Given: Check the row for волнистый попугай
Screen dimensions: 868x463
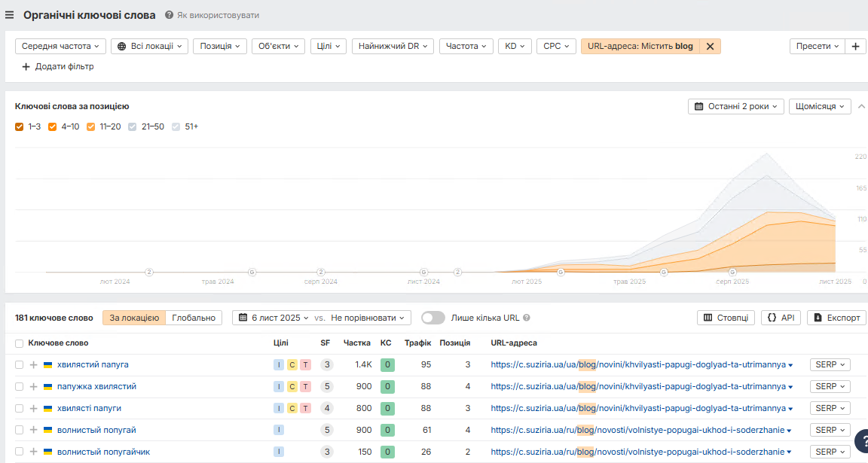Looking at the screenshot, I should pyautogui.click(x=20, y=431).
